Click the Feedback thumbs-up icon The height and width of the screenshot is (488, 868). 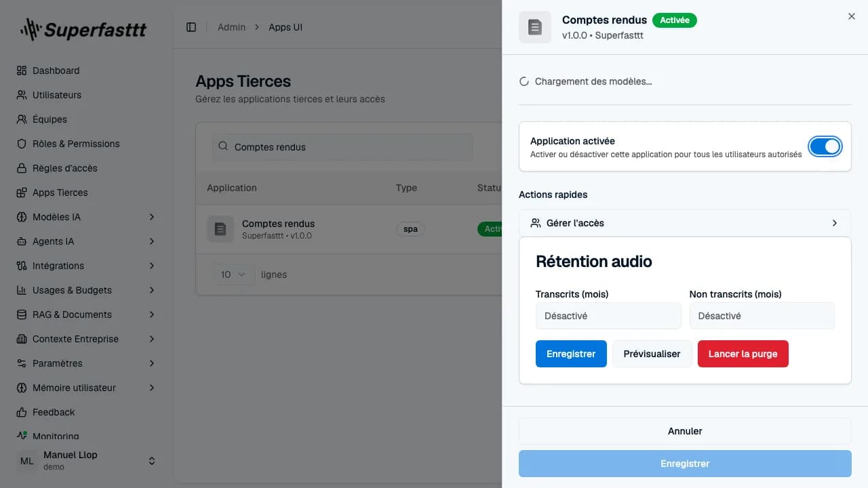coord(22,412)
